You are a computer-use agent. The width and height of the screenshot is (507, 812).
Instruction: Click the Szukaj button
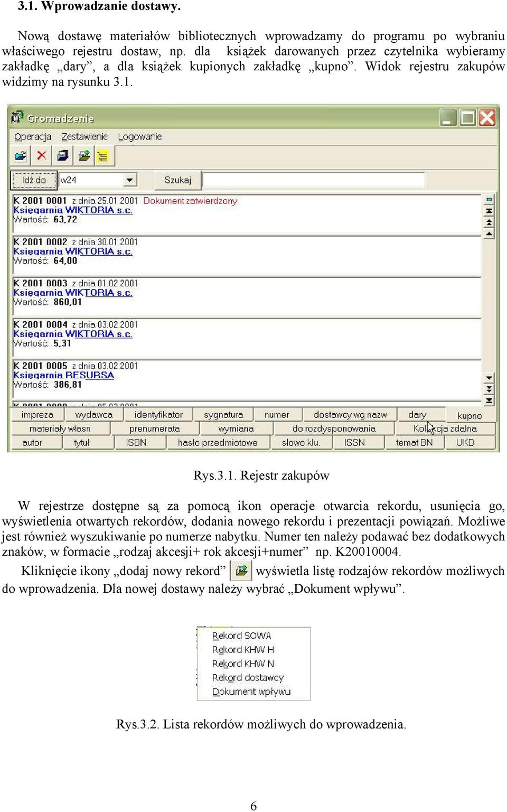click(x=178, y=180)
